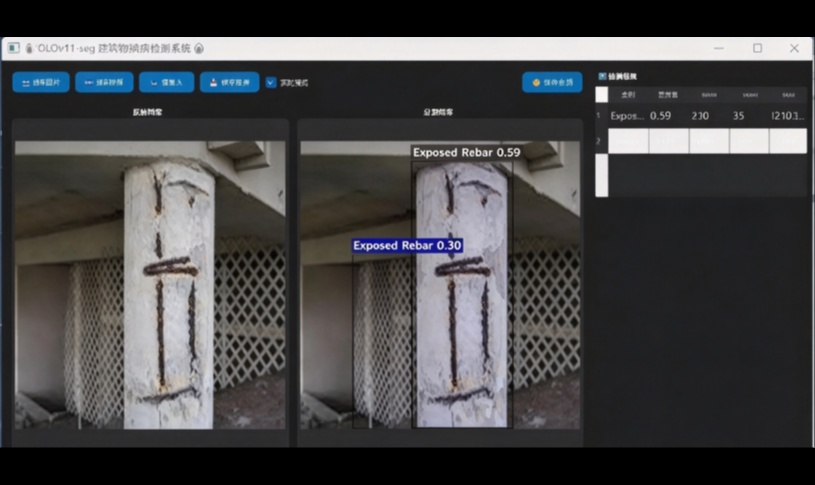Click the second blue toolbar button for video
815x485 pixels.
[104, 82]
